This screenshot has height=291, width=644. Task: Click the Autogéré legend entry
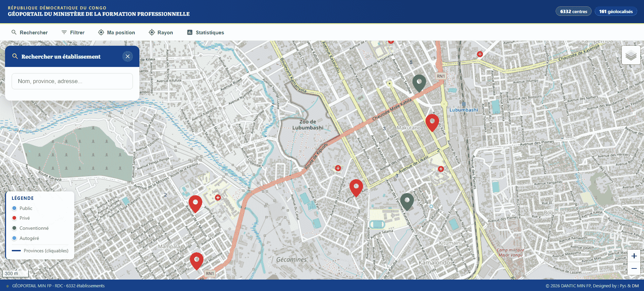pyautogui.click(x=26, y=238)
